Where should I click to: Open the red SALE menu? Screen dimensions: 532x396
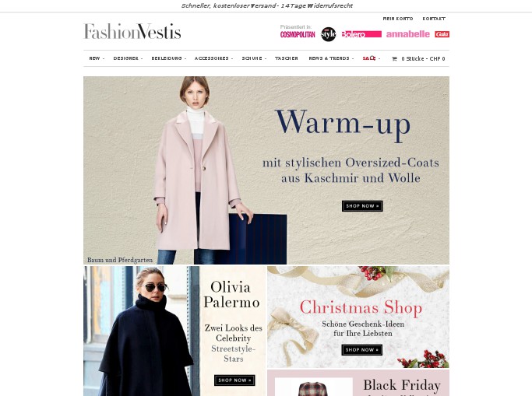point(371,58)
